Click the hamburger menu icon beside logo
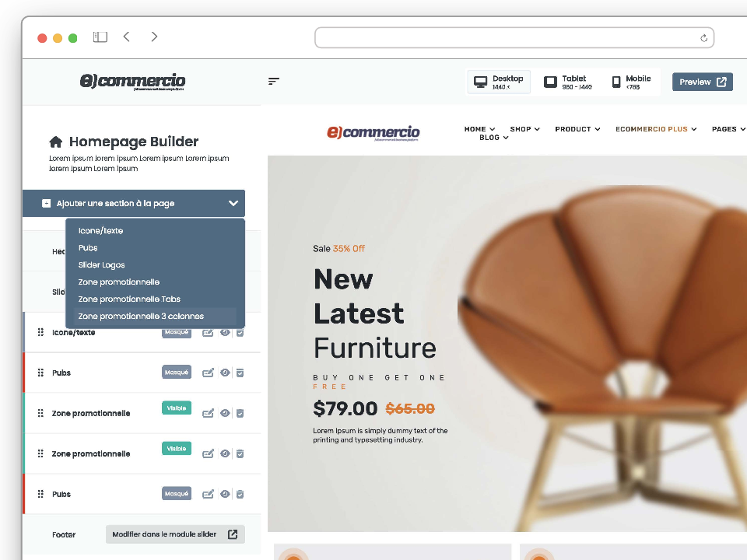The height and width of the screenshot is (560, 747). pyautogui.click(x=273, y=82)
